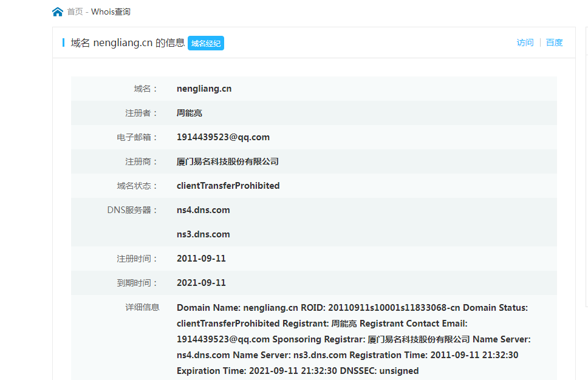The height and width of the screenshot is (380, 588).
Task: Click the expiration date 2021-09-11
Action: tap(201, 283)
